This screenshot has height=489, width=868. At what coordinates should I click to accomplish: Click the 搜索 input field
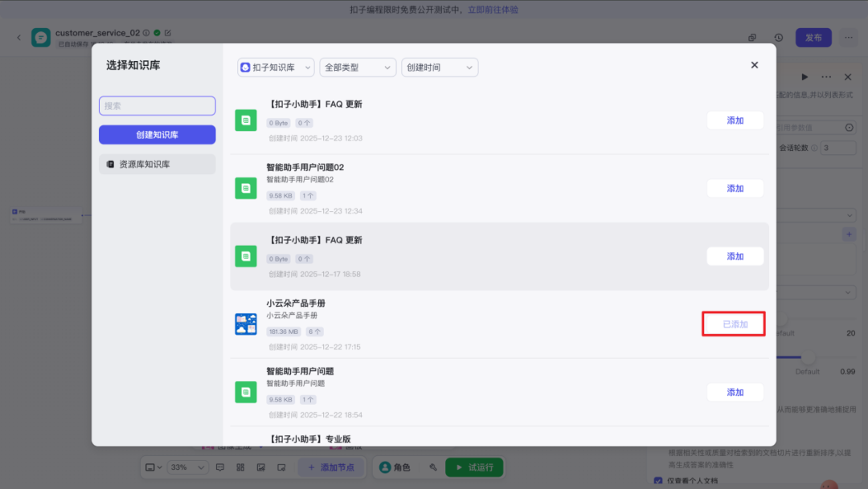(158, 106)
